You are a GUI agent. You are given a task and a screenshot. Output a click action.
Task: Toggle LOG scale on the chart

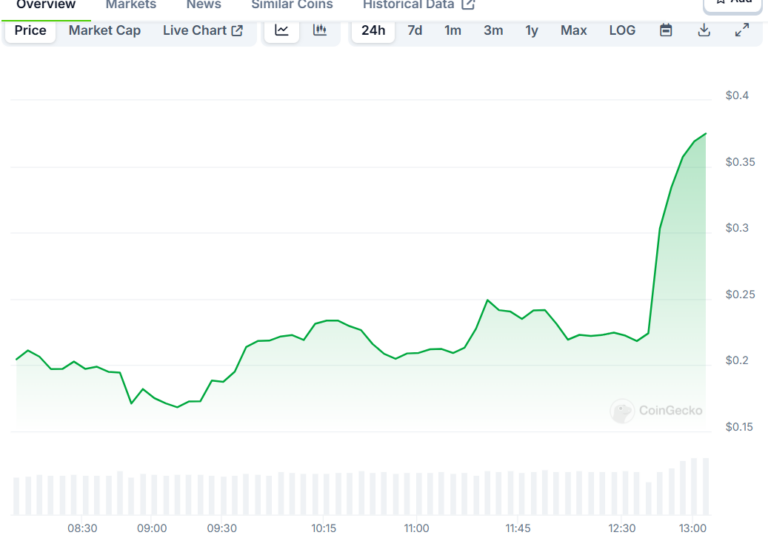[x=622, y=30]
